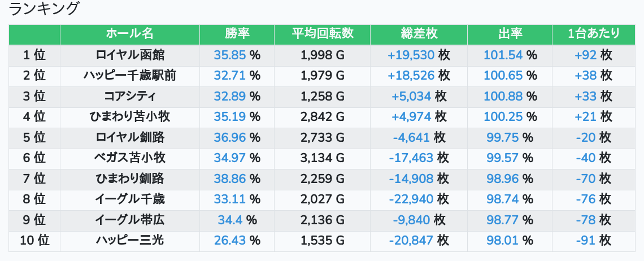Click the 平均回転数 column header
Image resolution: width=644 pixels, height=261 pixels.
tap(322, 34)
